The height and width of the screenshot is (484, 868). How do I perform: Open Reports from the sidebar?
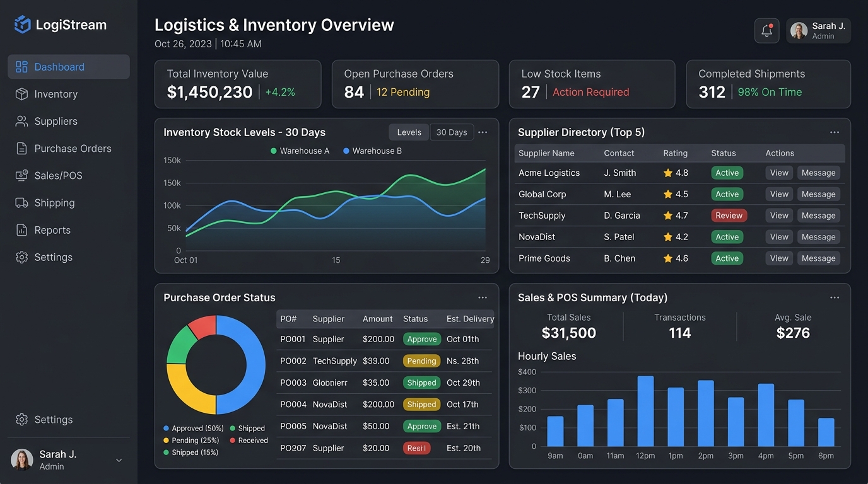click(x=69, y=230)
